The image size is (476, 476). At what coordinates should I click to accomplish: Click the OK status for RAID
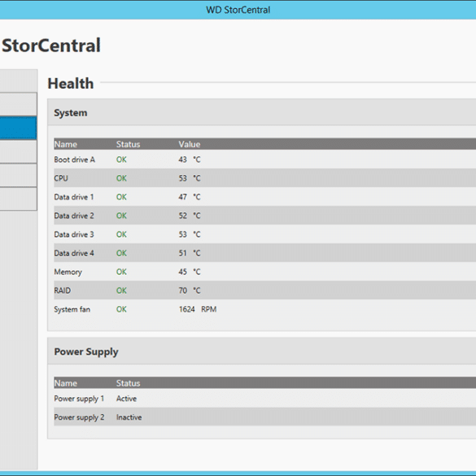coord(121,290)
